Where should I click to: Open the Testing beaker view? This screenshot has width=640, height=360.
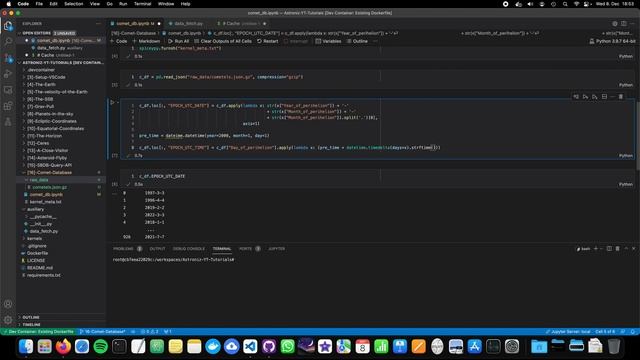pyautogui.click(x=8, y=122)
